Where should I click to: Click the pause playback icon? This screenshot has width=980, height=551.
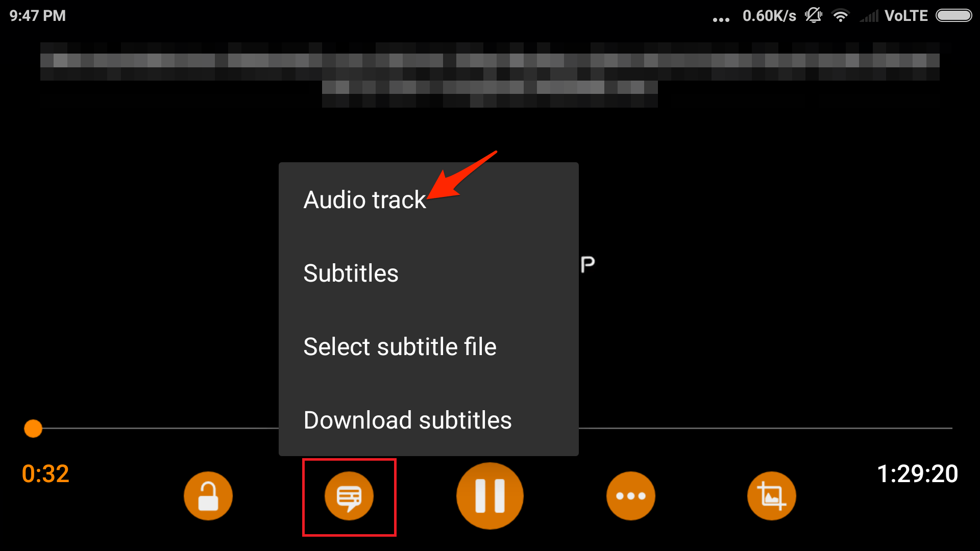point(489,496)
